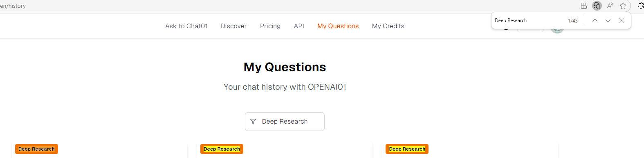The width and height of the screenshot is (644, 158).
Task: Expand the Deep Research filter dropdown
Action: tap(285, 122)
